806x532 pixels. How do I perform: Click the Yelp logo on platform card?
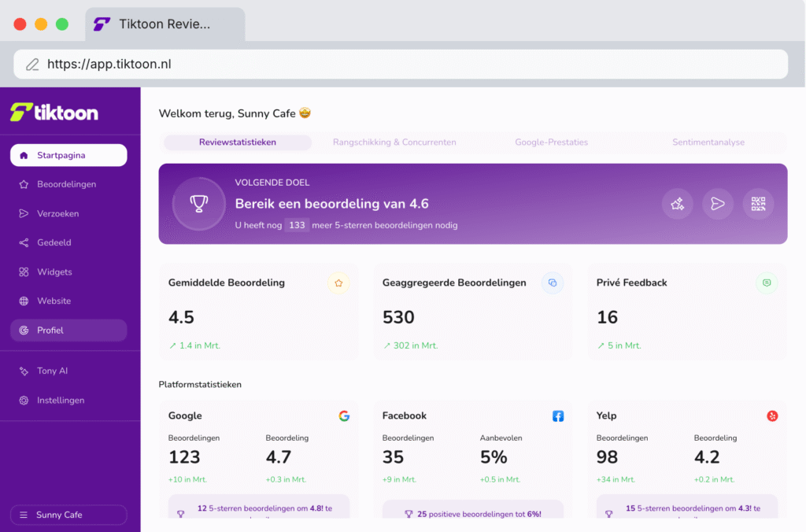(x=772, y=416)
